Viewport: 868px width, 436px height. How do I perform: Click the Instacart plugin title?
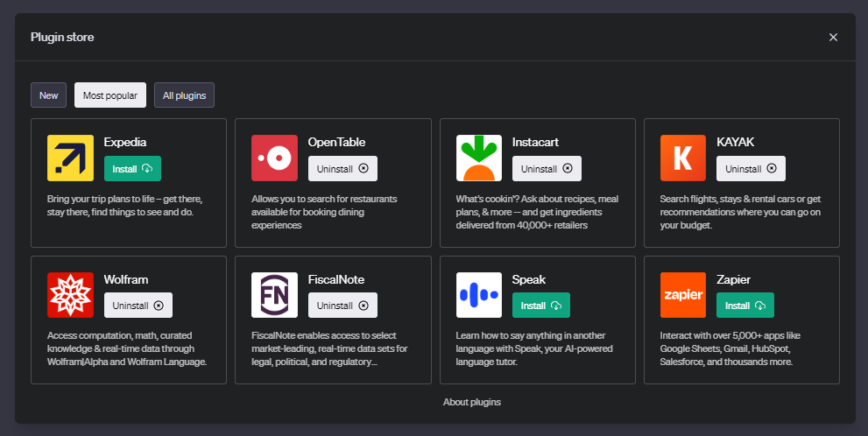(535, 142)
